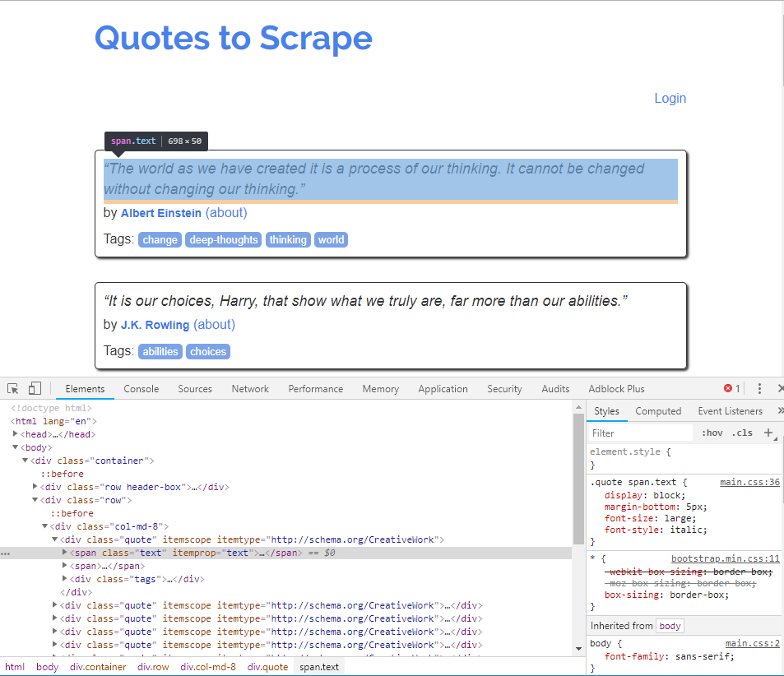The height and width of the screenshot is (676, 784).
Task: Click the Elements panel scrollbar down arrow
Action: pyautogui.click(x=578, y=649)
